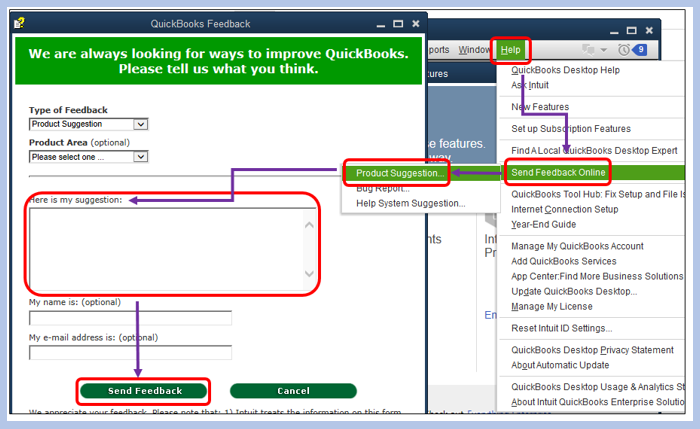
Task: Choose Set up Subscription Features
Action: pos(571,129)
